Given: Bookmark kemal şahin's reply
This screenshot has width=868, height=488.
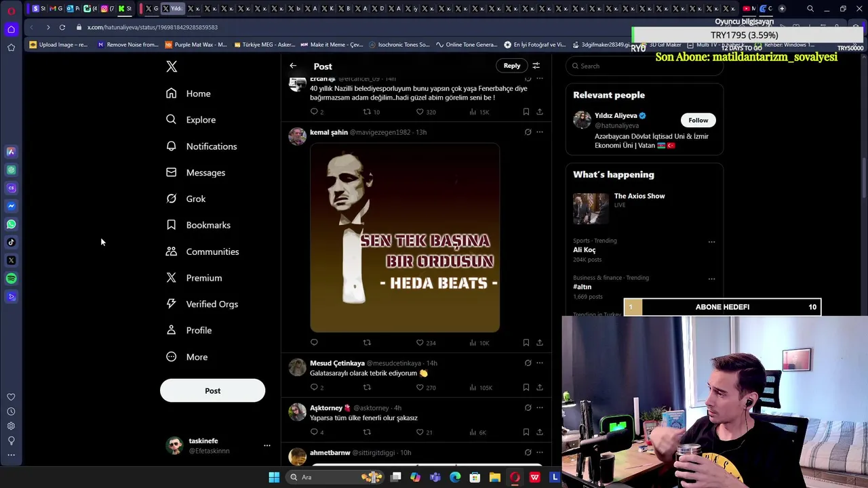Looking at the screenshot, I should pyautogui.click(x=526, y=343).
